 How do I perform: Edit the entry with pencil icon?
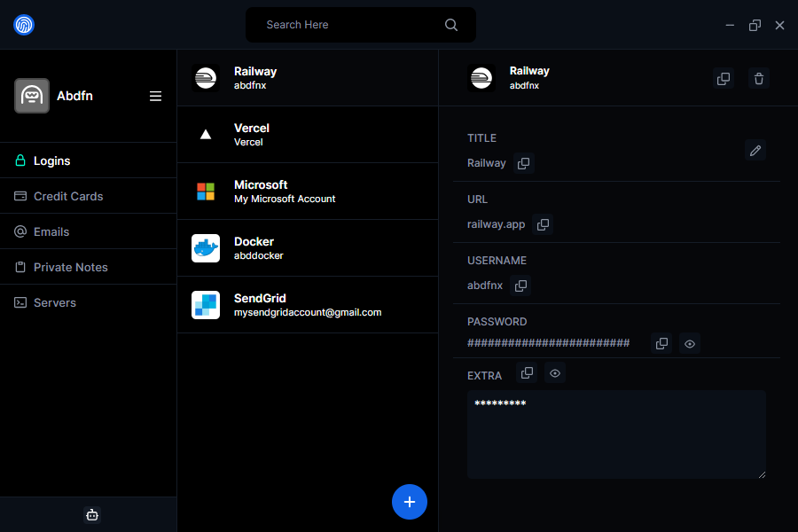[755, 150]
